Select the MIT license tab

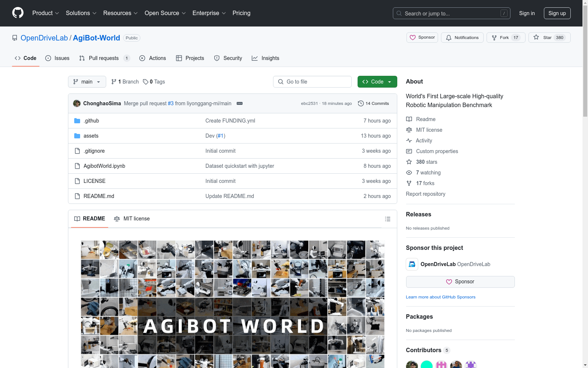[132, 219]
